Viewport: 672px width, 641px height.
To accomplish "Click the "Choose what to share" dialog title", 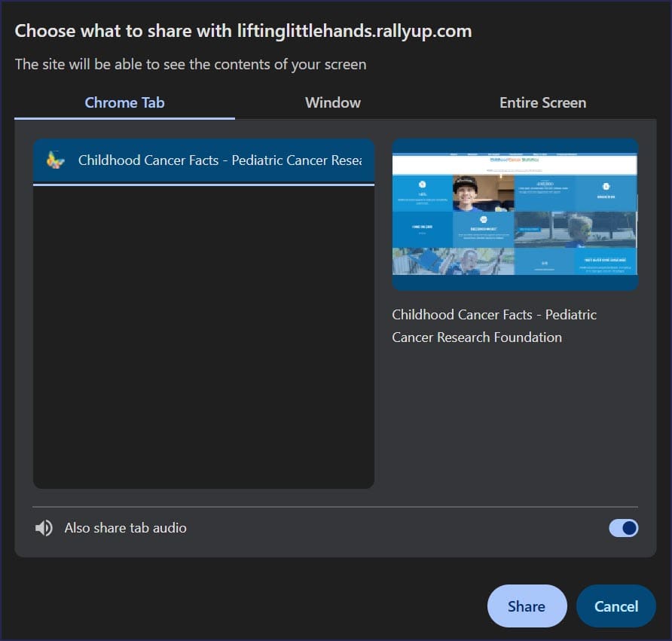I will 243,31.
